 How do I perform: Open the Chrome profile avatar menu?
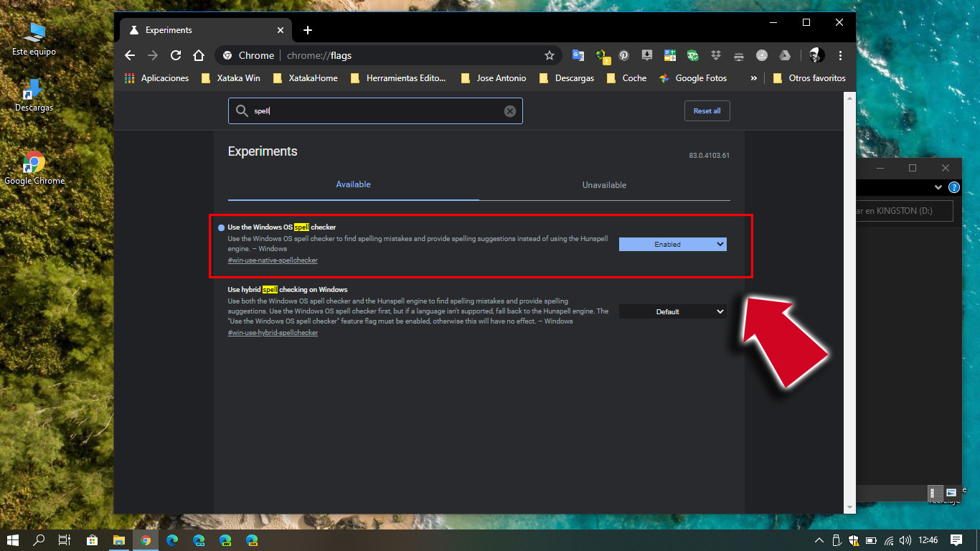[x=816, y=55]
